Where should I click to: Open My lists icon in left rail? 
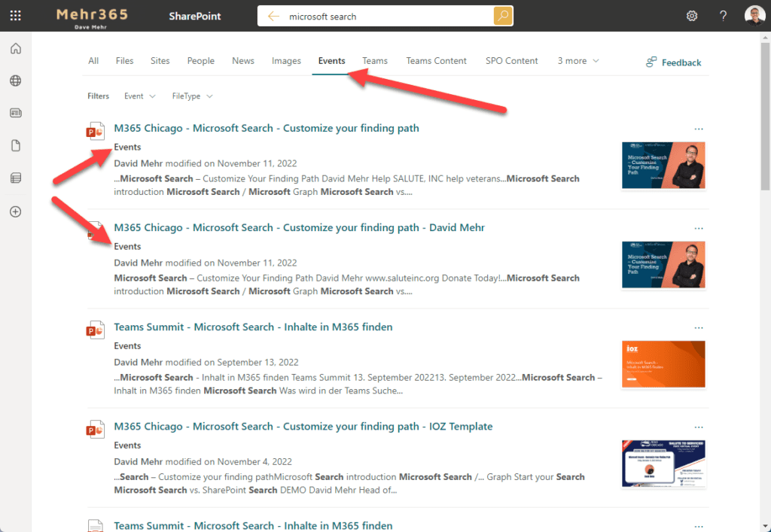[16, 178]
